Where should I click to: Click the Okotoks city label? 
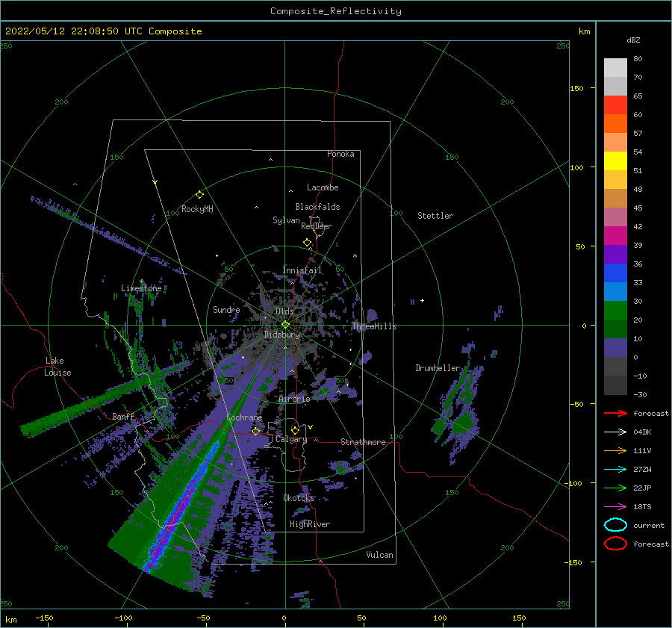[x=299, y=497]
